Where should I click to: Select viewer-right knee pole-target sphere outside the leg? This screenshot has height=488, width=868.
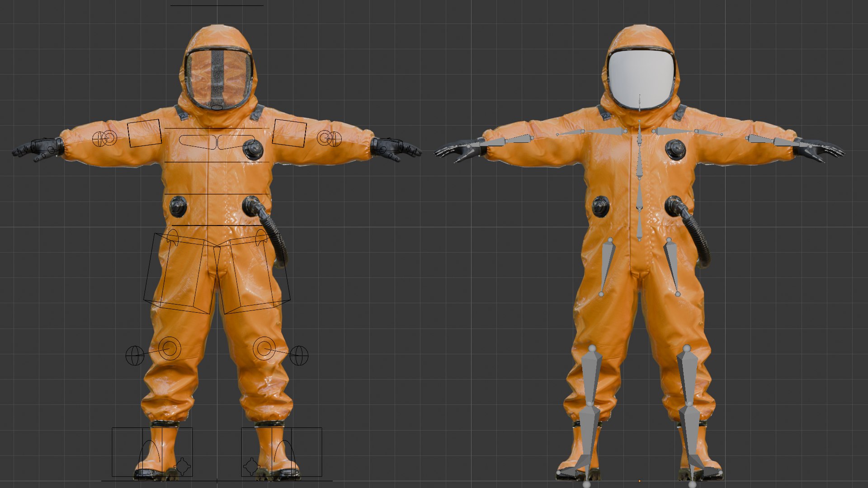[299, 356]
